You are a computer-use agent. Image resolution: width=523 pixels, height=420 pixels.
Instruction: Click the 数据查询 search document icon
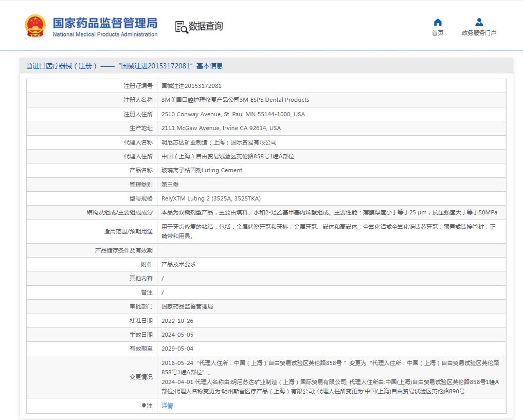pyautogui.click(x=182, y=27)
